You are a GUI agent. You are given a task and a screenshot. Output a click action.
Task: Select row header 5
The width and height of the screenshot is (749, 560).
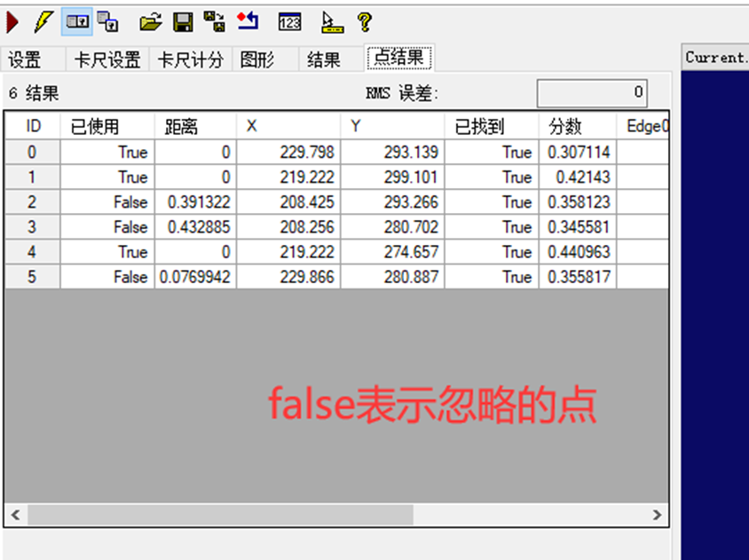pos(33,277)
